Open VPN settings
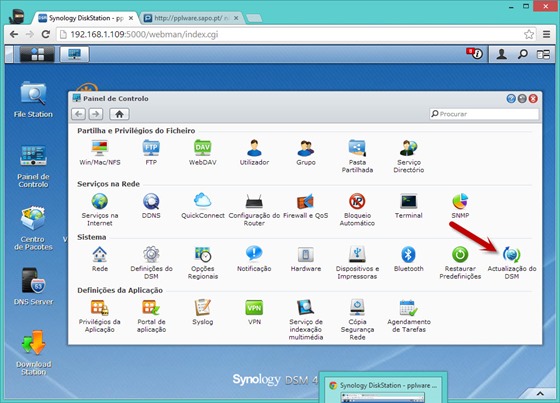560x403 pixels. pyautogui.click(x=254, y=312)
